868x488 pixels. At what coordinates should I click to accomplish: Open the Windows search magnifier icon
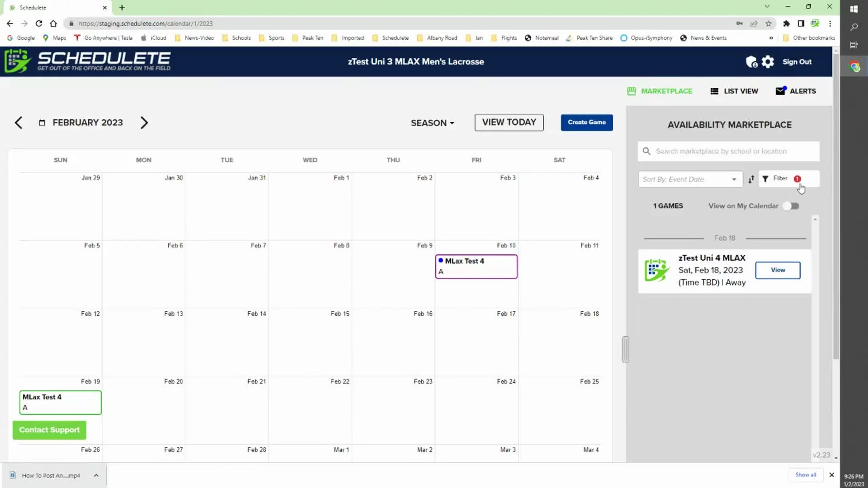point(854,27)
